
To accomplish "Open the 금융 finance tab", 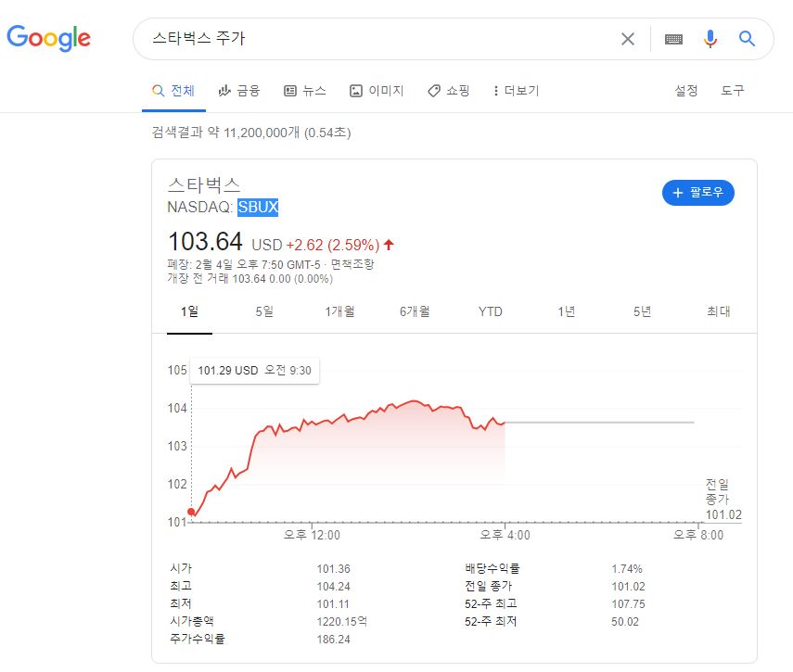I will 239,91.
